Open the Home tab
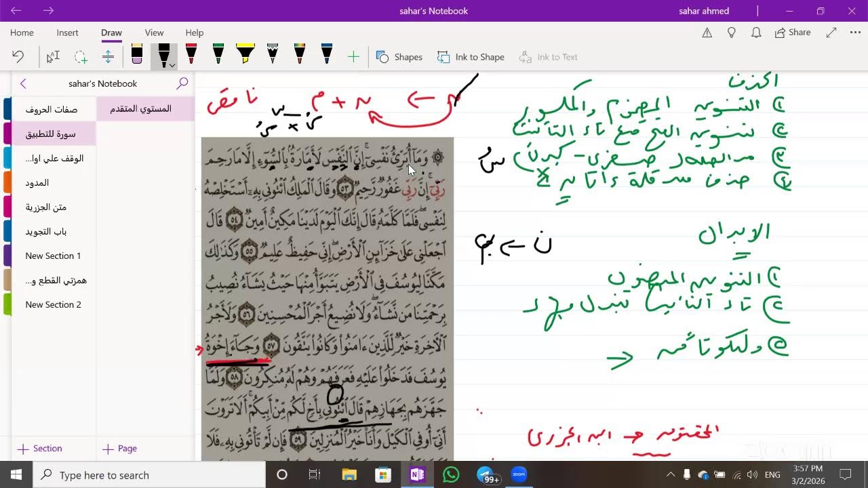The width and height of the screenshot is (868, 488). coord(22,33)
